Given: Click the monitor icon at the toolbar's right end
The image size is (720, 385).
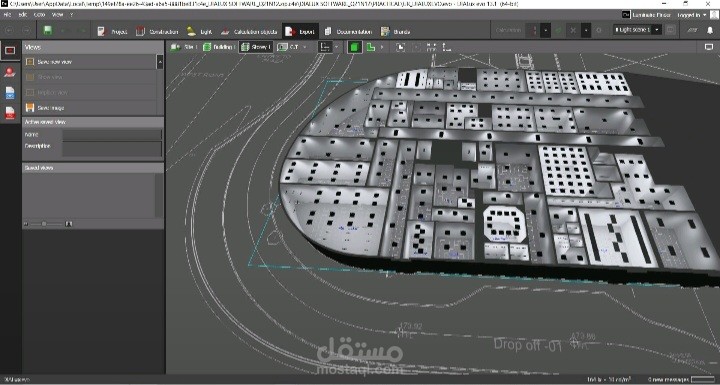Looking at the screenshot, I should (709, 47).
